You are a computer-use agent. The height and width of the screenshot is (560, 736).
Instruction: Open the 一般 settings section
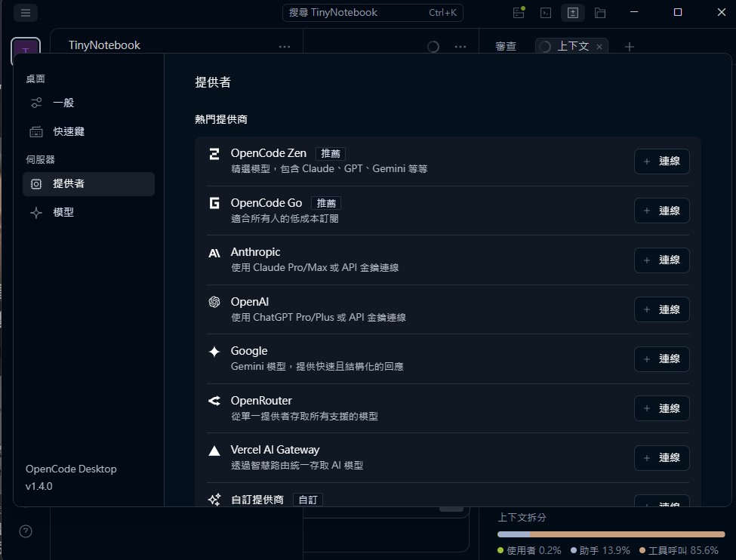89,103
